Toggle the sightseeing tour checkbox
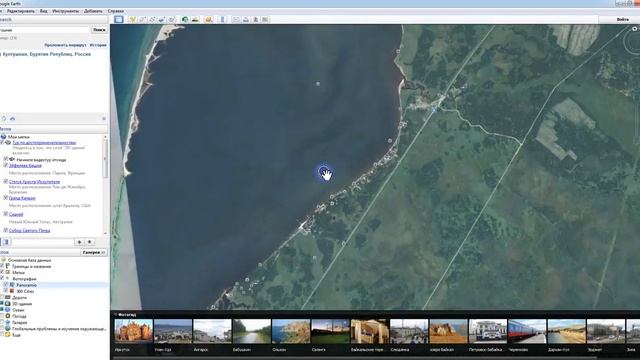The image size is (640, 360). pyautogui.click(x=2, y=142)
